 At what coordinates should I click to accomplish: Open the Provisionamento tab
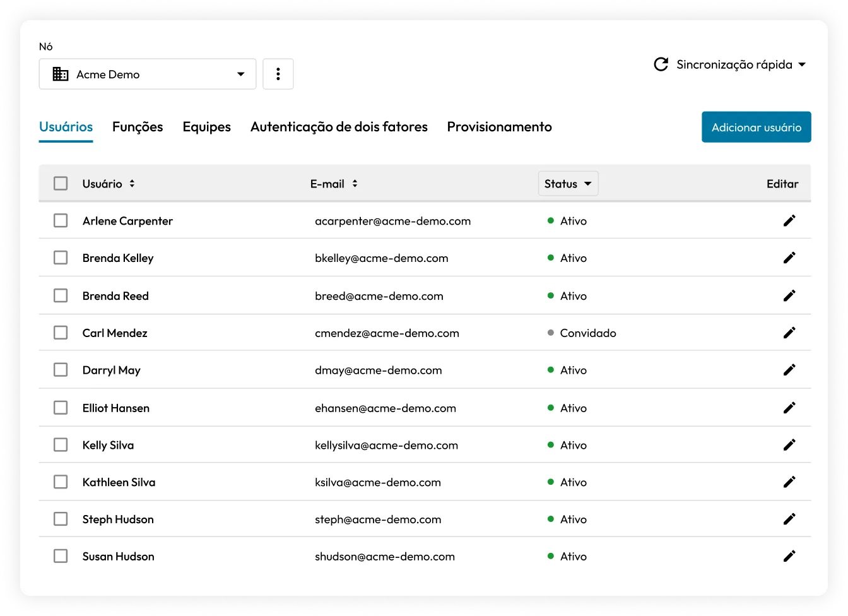click(x=500, y=127)
